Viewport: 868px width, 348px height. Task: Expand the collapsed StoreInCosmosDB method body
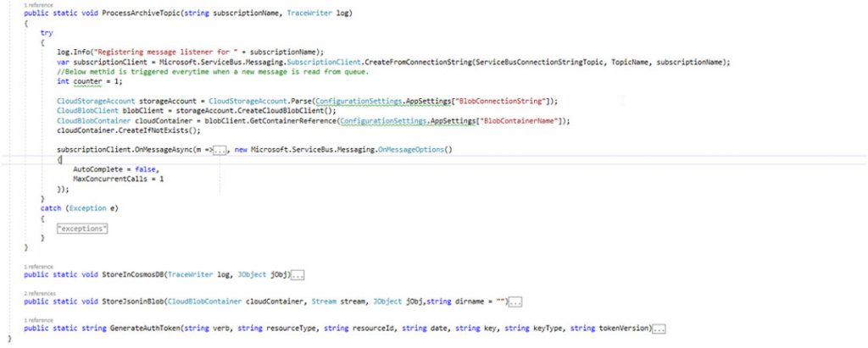tap(297, 275)
